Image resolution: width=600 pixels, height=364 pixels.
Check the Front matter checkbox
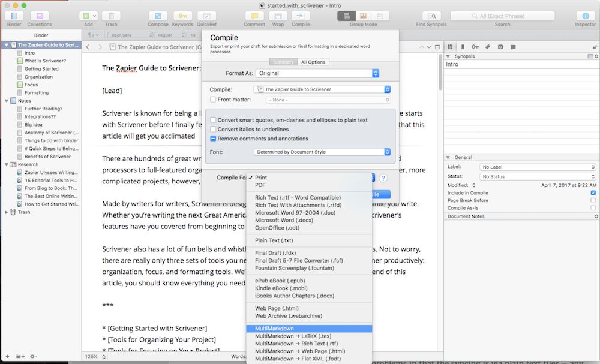214,100
